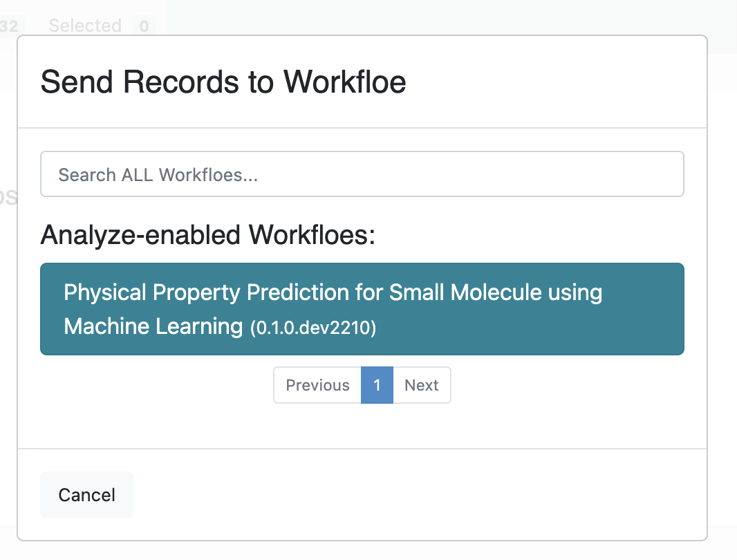The height and width of the screenshot is (560, 737).
Task: Go to the Next page
Action: click(x=422, y=385)
